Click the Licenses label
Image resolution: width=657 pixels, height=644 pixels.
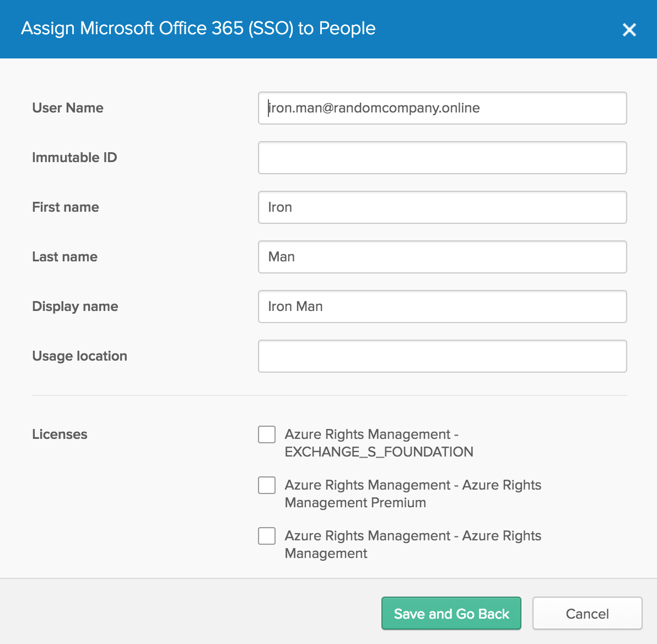tap(60, 434)
